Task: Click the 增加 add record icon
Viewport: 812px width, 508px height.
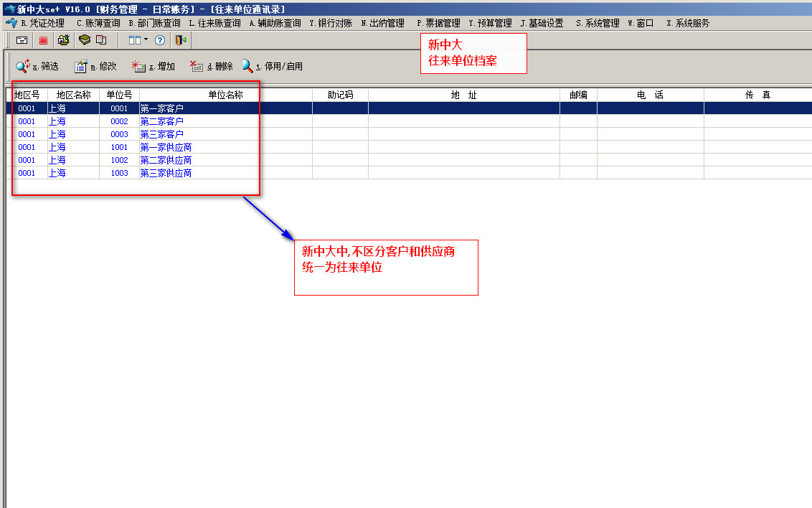Action: point(138,66)
